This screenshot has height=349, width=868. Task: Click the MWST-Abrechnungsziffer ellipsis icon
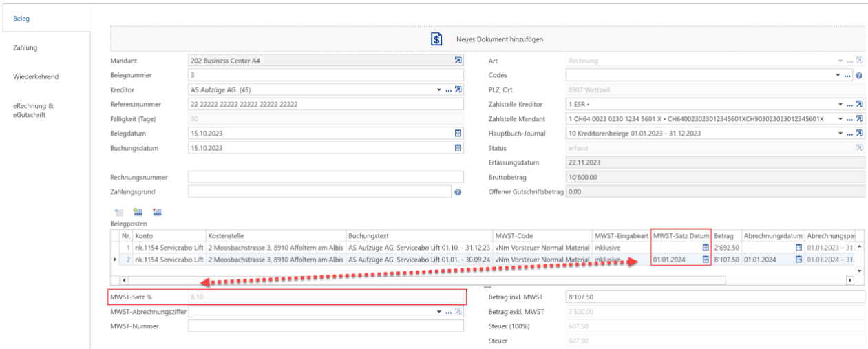(x=449, y=312)
